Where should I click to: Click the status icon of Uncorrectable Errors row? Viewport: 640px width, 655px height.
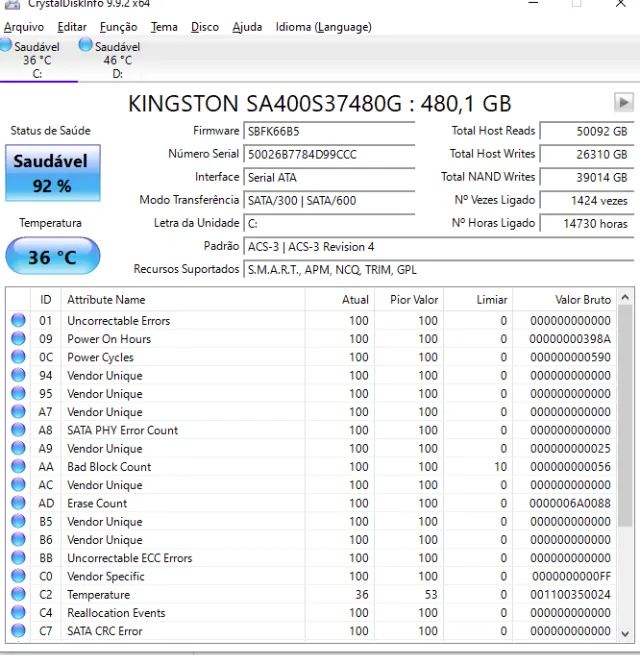(x=18, y=320)
